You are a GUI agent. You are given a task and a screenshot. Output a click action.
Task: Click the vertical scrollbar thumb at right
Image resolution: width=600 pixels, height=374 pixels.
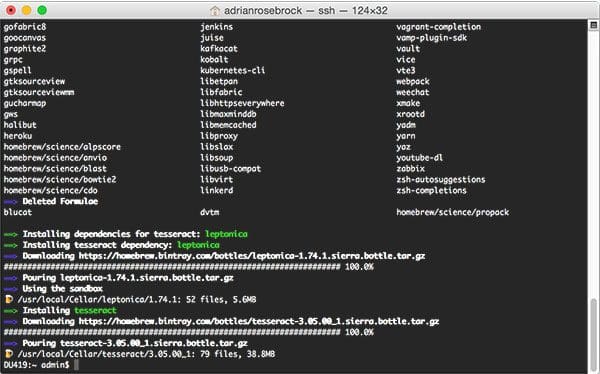593,334
